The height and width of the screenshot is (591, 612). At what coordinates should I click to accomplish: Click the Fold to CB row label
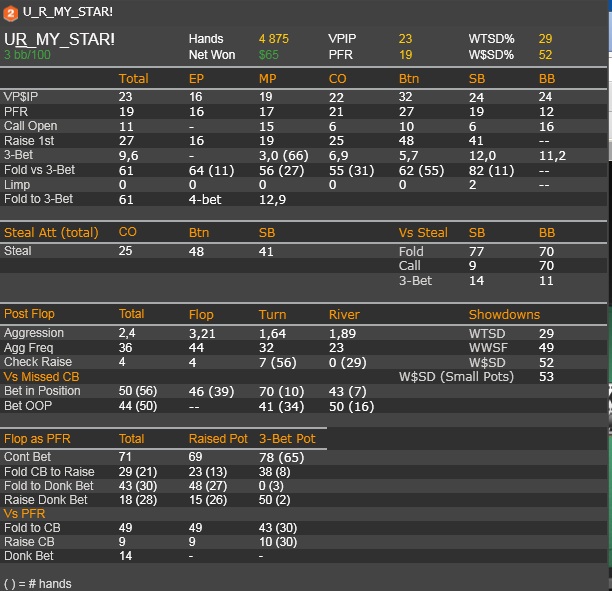click(x=32, y=528)
